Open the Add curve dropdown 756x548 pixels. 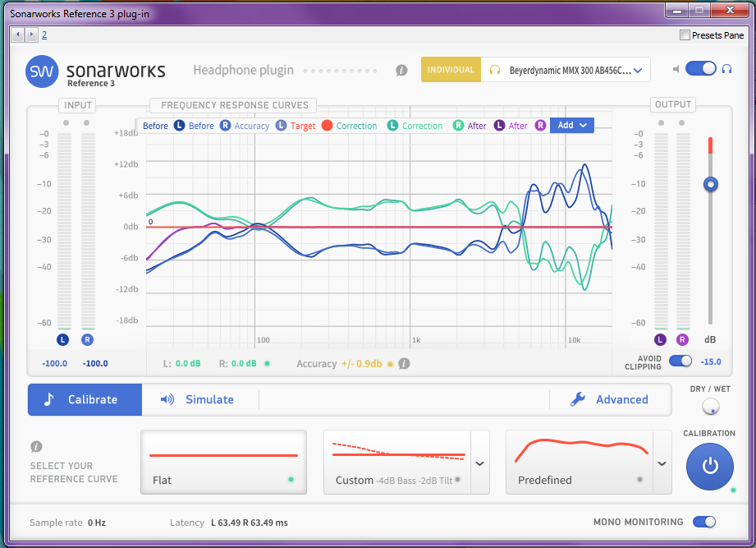coord(572,126)
